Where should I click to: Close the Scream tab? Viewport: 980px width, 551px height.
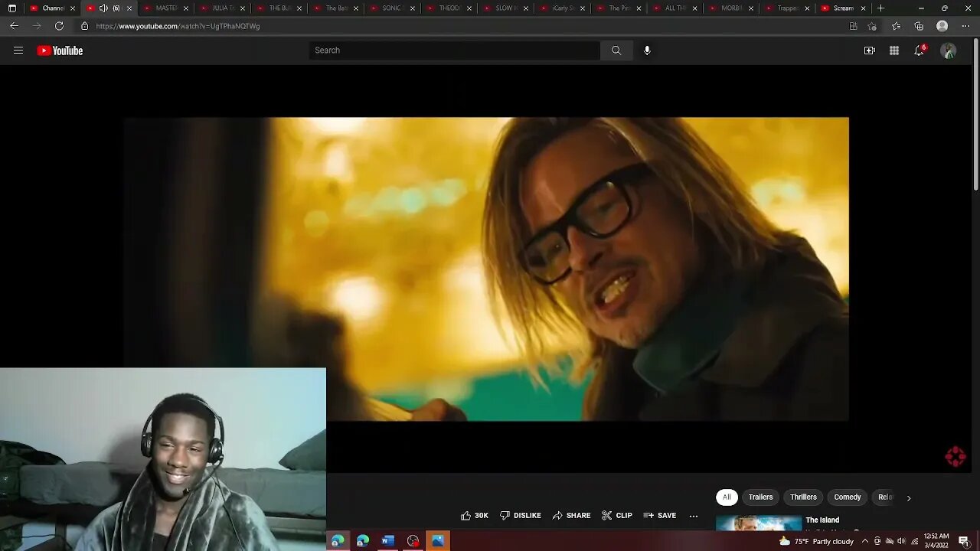[x=864, y=8]
